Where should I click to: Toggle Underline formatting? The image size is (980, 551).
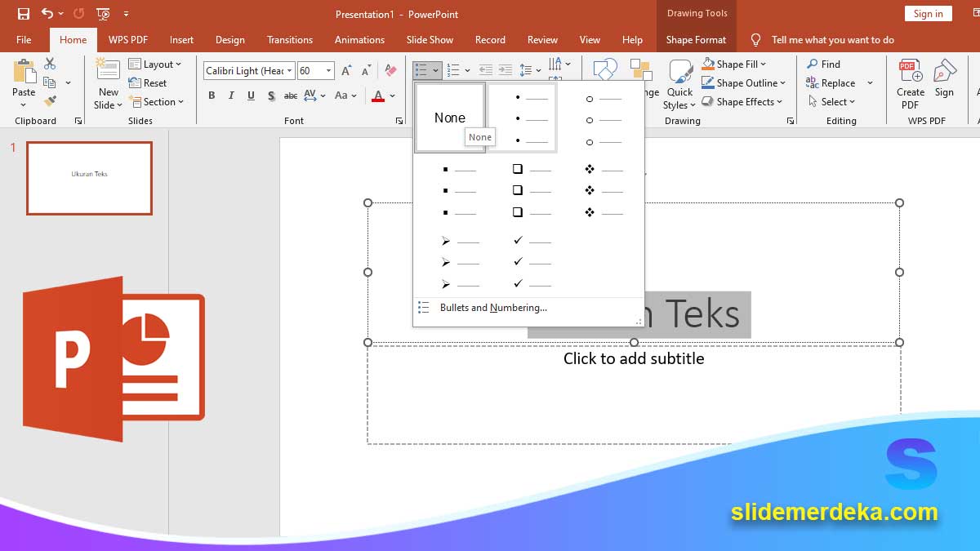click(x=251, y=96)
